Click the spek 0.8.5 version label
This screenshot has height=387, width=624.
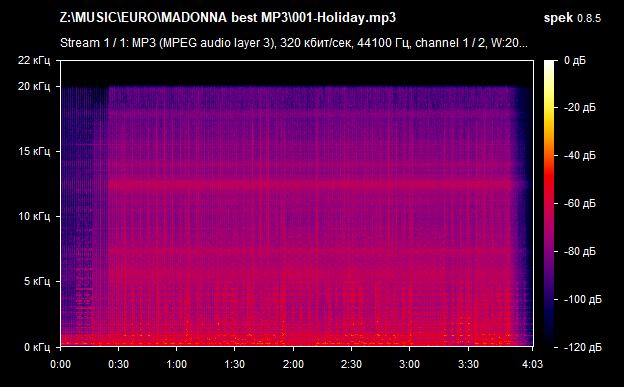tap(572, 18)
